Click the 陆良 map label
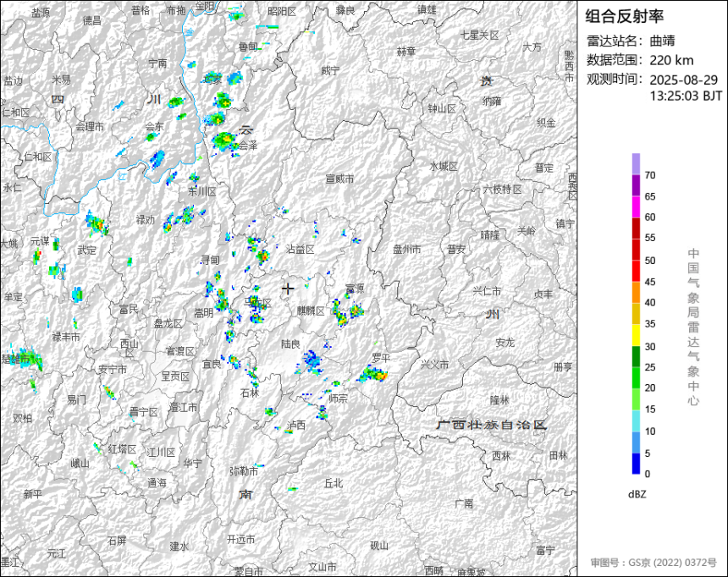The height and width of the screenshot is (577, 728). (290, 344)
